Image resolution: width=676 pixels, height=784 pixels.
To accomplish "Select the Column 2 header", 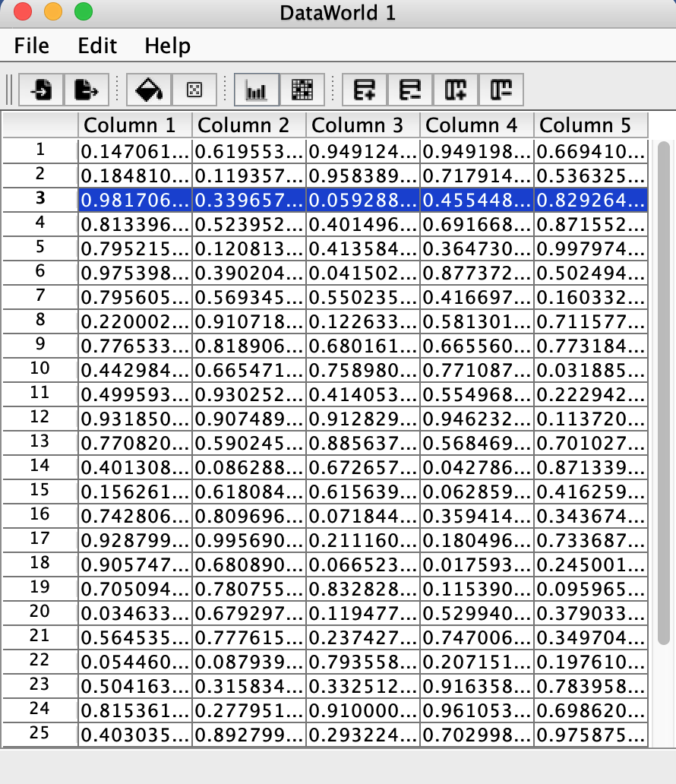I will pyautogui.click(x=249, y=125).
